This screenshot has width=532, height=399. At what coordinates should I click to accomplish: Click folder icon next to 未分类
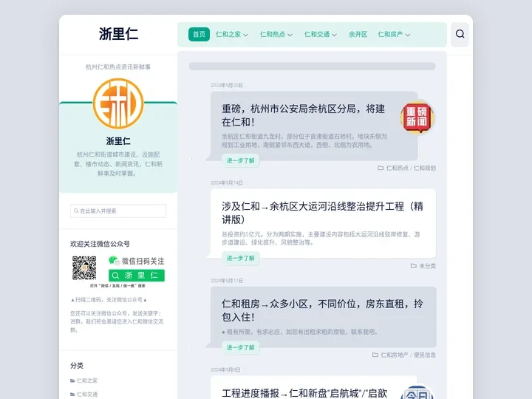tap(413, 266)
